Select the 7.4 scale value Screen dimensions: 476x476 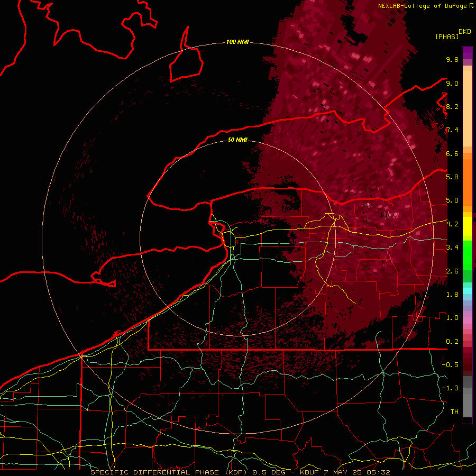point(452,130)
